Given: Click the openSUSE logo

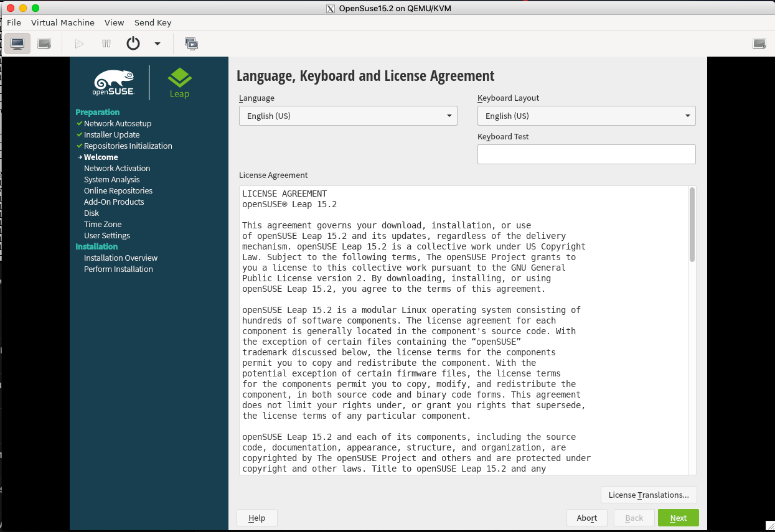Looking at the screenshot, I should click(113, 82).
